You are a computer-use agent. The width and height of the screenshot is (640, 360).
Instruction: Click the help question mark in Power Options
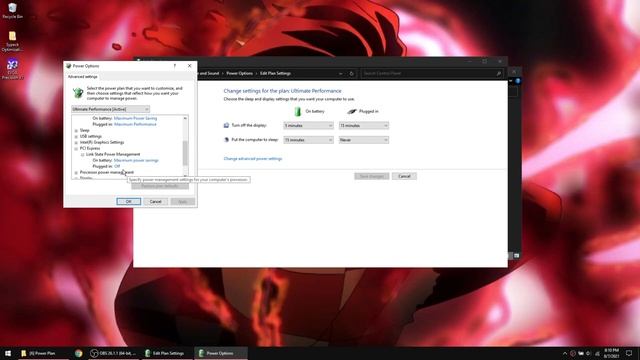[175, 66]
